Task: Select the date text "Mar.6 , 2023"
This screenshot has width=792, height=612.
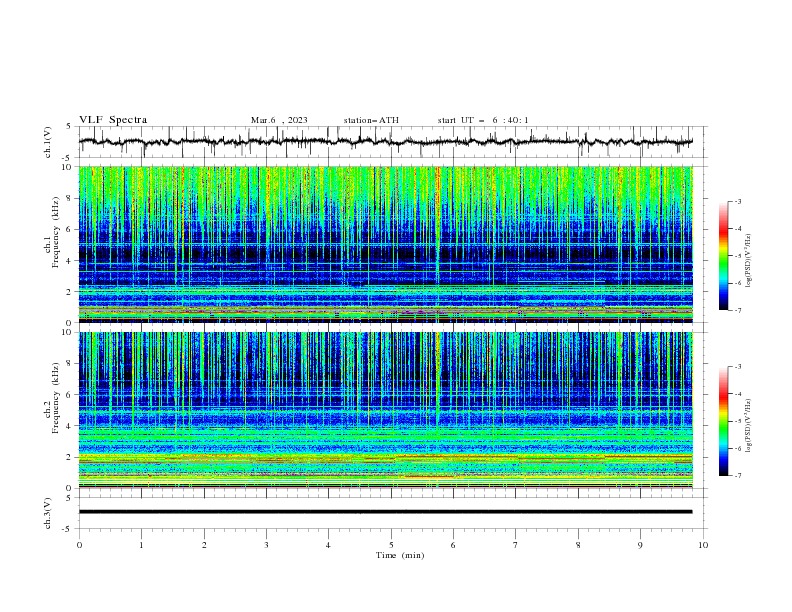Action: pos(279,120)
